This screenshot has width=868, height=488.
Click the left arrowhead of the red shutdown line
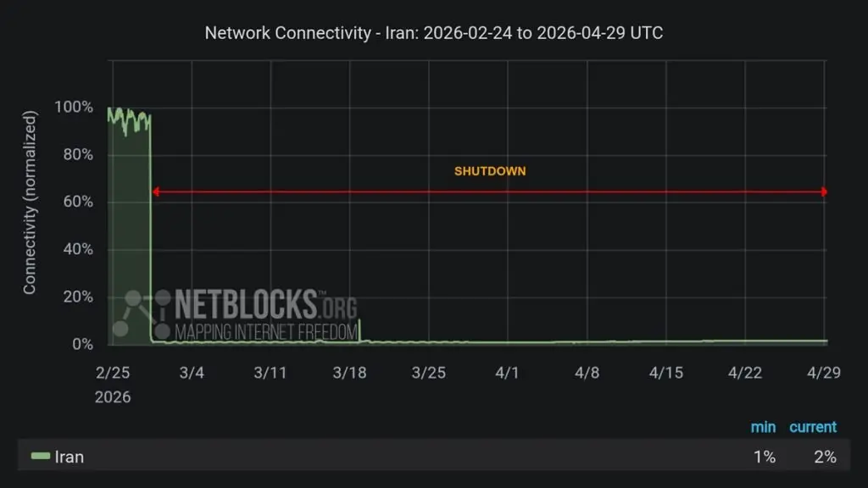(x=155, y=192)
